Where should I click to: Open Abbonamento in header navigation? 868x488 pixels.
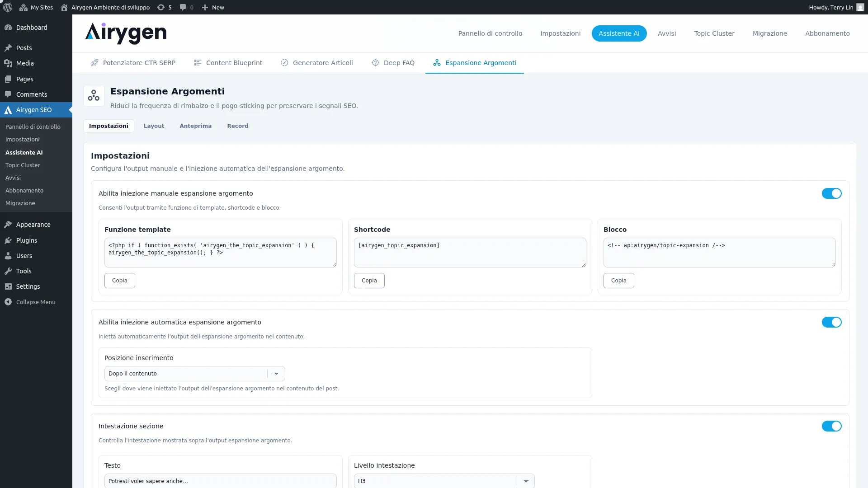[x=827, y=33]
